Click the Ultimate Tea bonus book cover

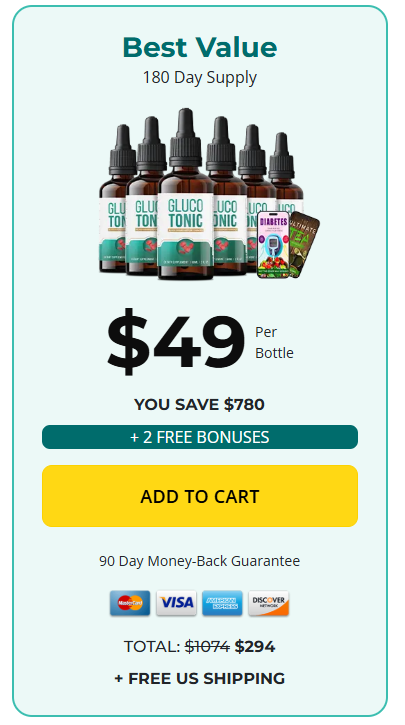coord(303,243)
